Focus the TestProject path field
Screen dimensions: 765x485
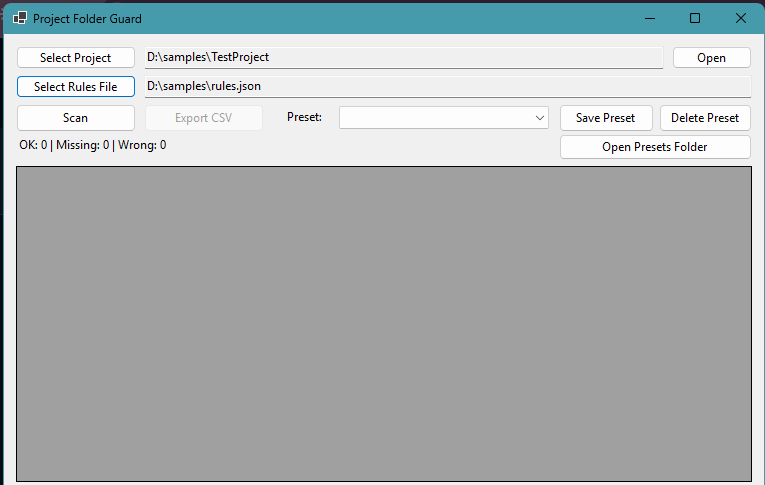[404, 58]
